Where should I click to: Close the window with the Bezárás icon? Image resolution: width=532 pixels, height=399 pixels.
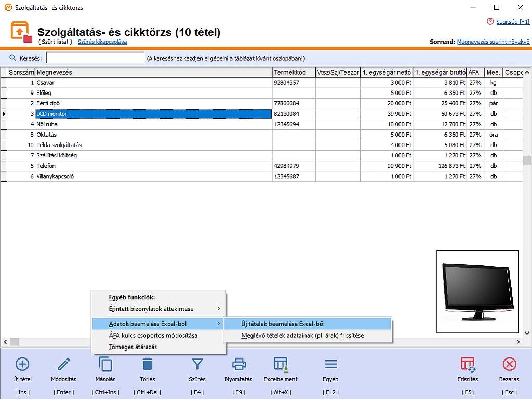pyautogui.click(x=509, y=364)
